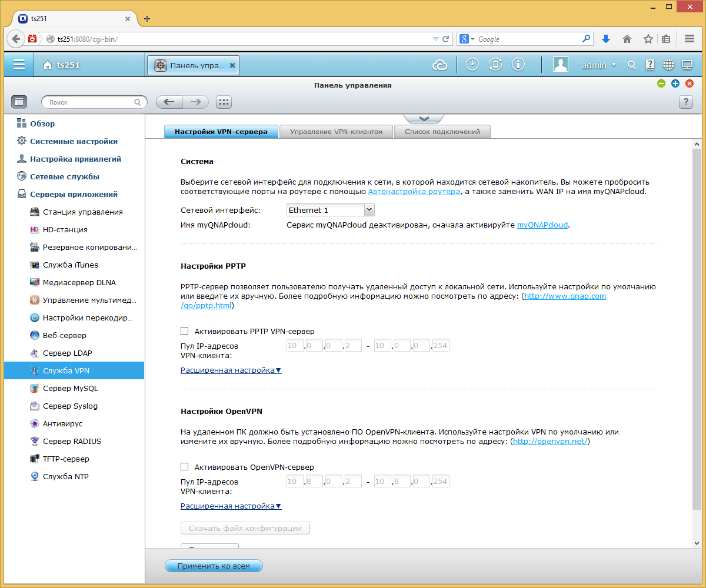The height and width of the screenshot is (588, 706).
Task: Click in the Поиск search field
Action: [x=94, y=102]
